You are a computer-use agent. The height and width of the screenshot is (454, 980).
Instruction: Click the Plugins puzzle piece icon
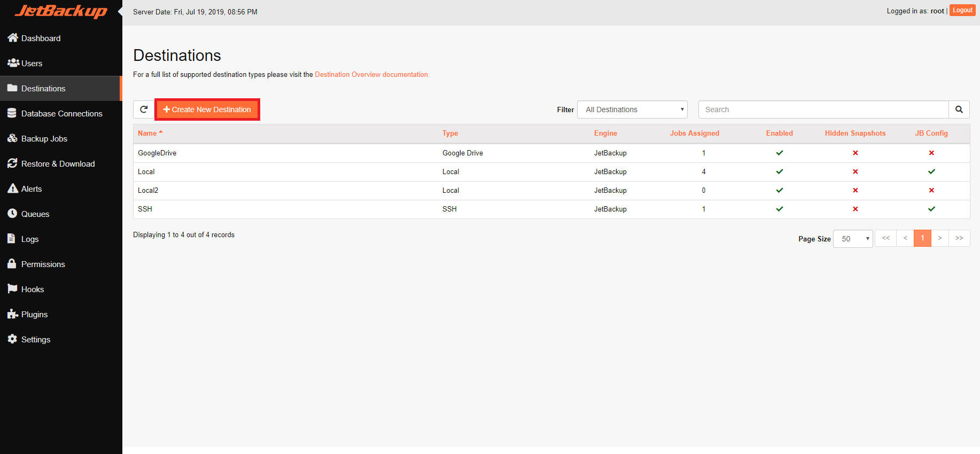click(x=13, y=314)
